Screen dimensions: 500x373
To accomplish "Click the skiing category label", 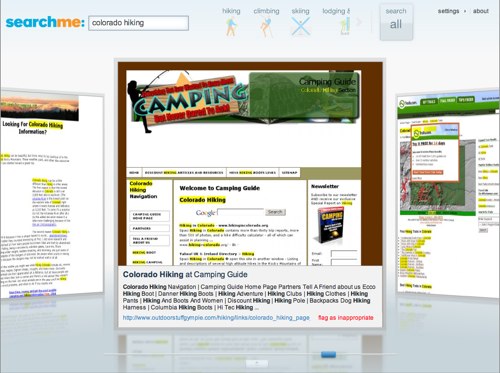I will [300, 11].
